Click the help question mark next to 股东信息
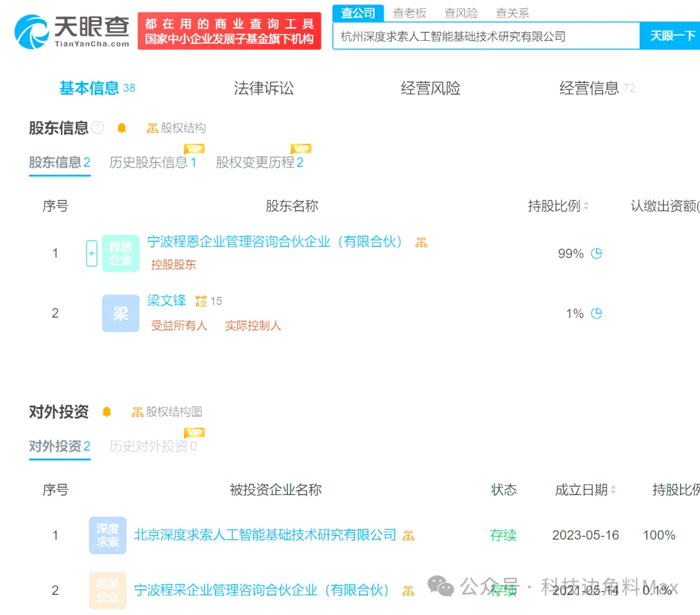700x615 pixels. point(97,128)
